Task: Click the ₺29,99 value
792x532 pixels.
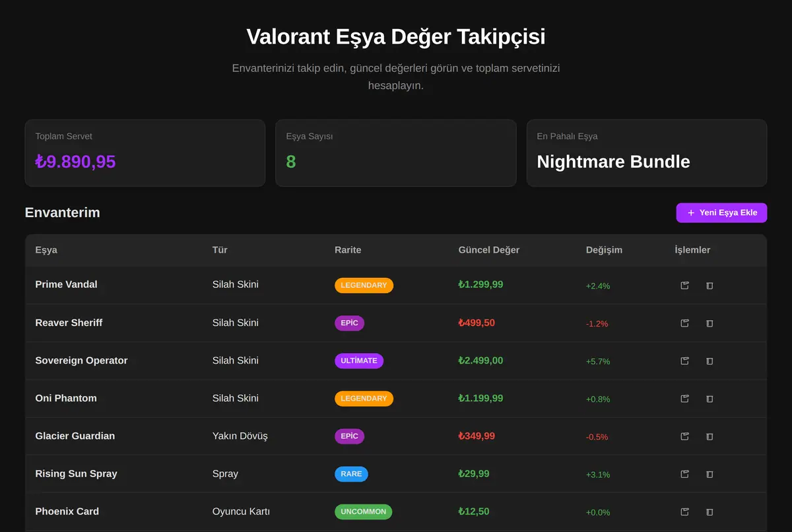Action: point(474,473)
